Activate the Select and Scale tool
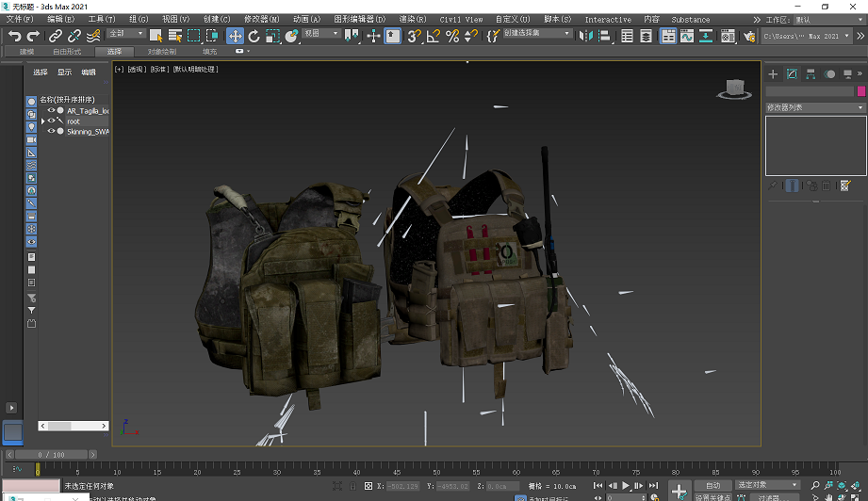868x501 pixels. pyautogui.click(x=273, y=36)
